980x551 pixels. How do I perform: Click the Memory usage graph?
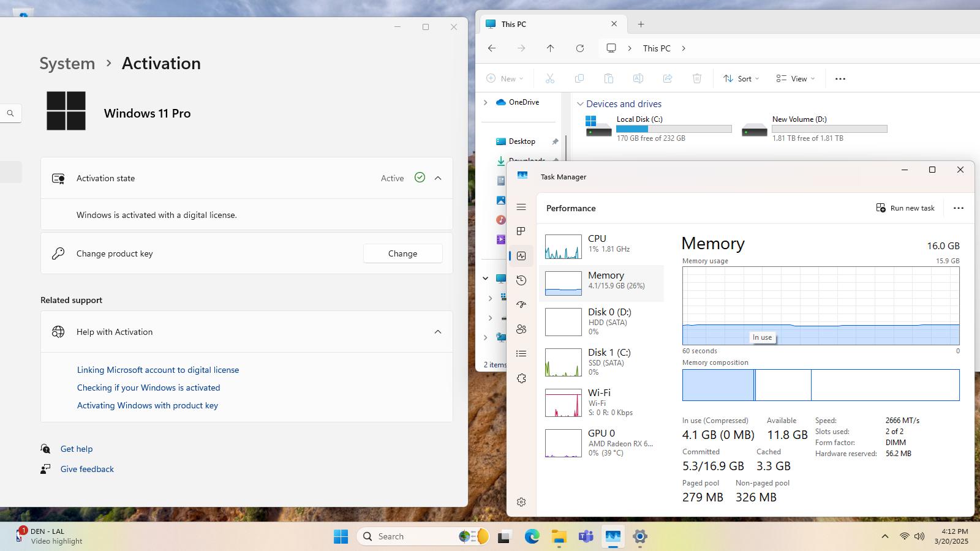(x=821, y=305)
